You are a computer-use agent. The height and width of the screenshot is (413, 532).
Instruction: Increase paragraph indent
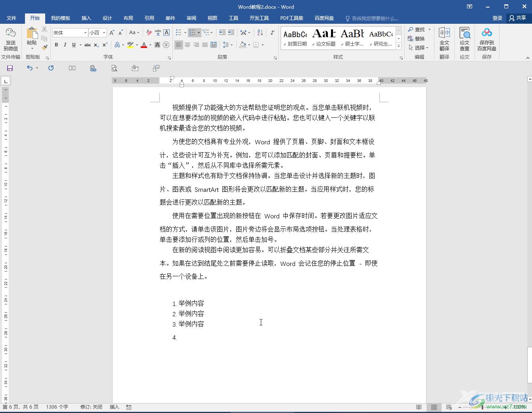(231, 33)
